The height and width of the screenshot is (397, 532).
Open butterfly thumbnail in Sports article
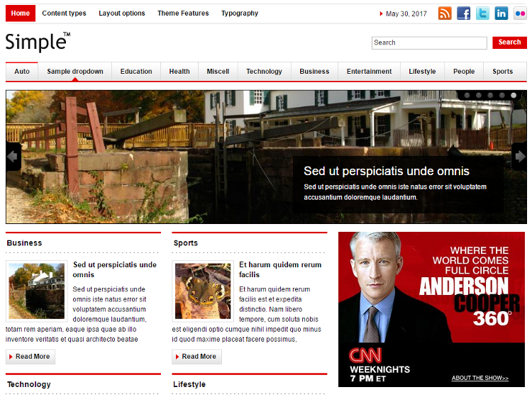[203, 291]
